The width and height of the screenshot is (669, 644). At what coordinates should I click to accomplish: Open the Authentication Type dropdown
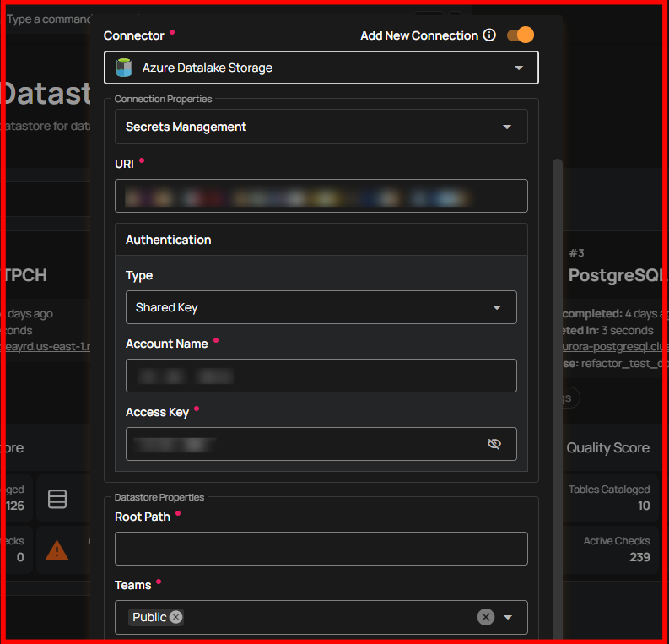[x=496, y=307]
